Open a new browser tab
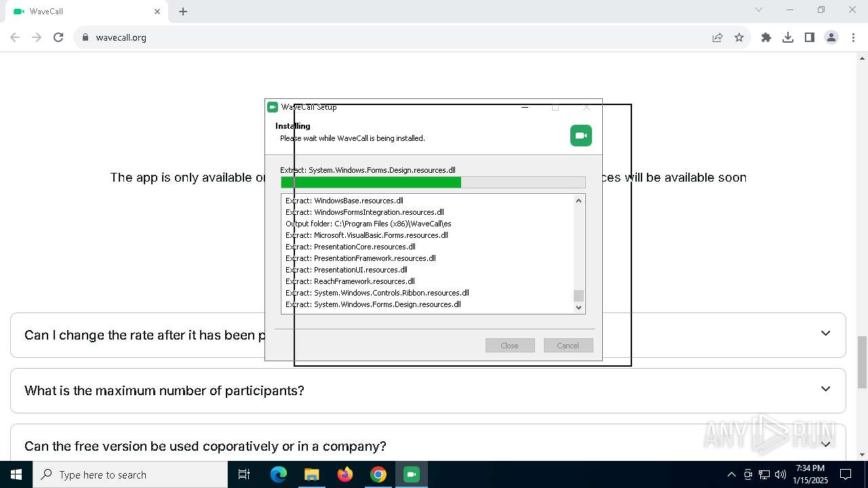868x488 pixels. coord(183,12)
